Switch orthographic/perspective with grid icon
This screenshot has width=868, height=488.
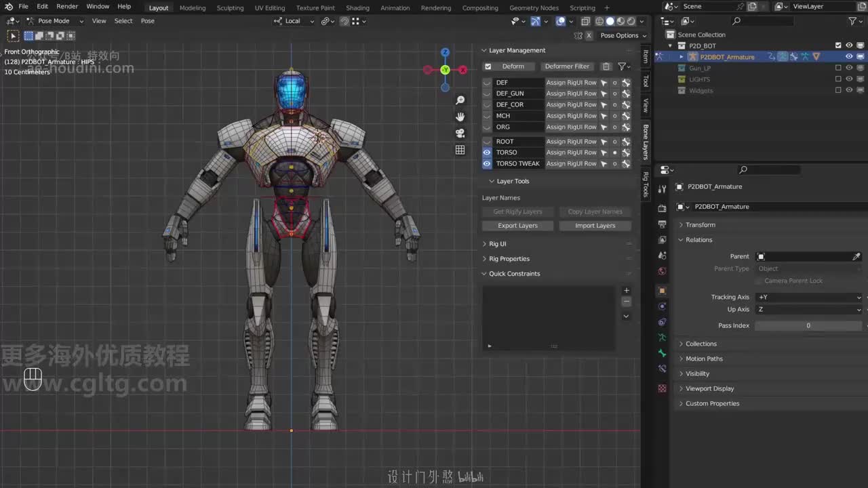(460, 150)
